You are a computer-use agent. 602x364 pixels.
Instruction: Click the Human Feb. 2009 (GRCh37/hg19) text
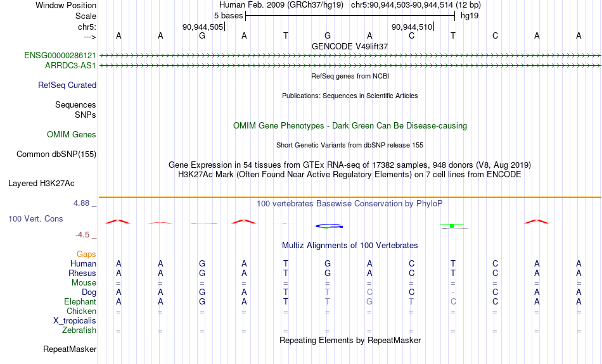pos(281,5)
